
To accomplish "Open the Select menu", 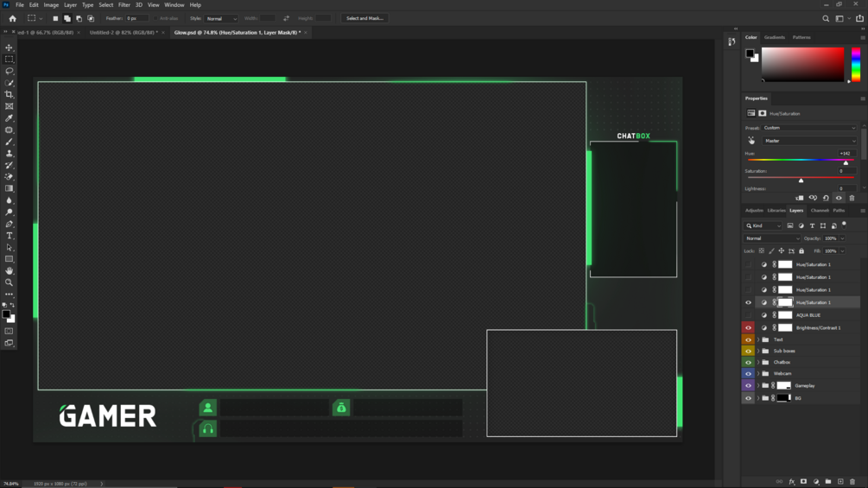I will [105, 5].
